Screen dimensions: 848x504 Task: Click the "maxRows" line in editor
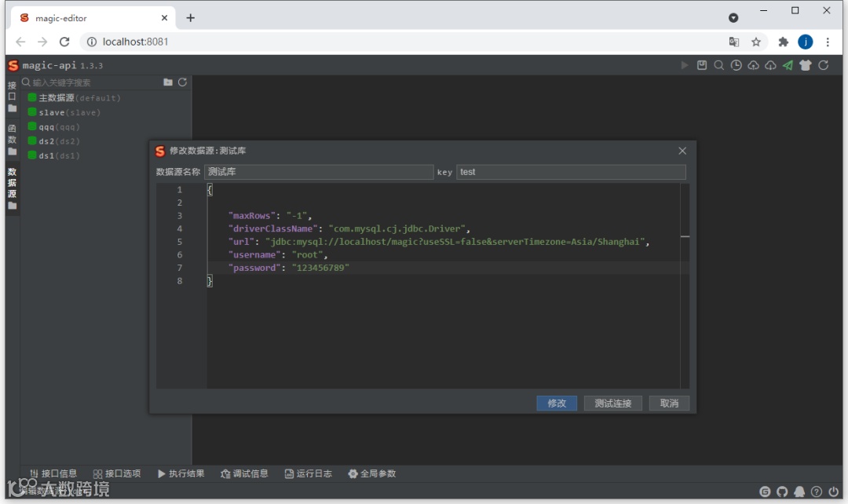coord(270,216)
